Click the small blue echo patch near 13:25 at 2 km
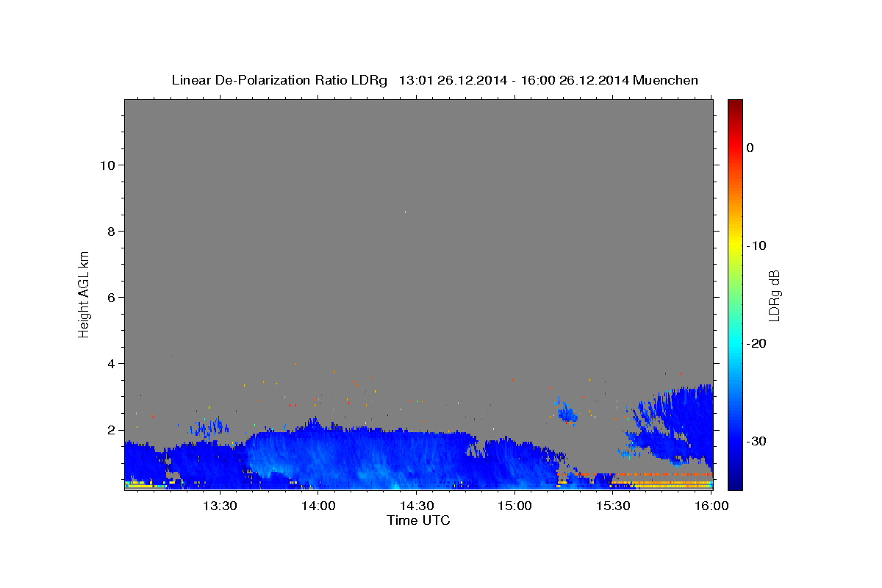 coord(209,426)
